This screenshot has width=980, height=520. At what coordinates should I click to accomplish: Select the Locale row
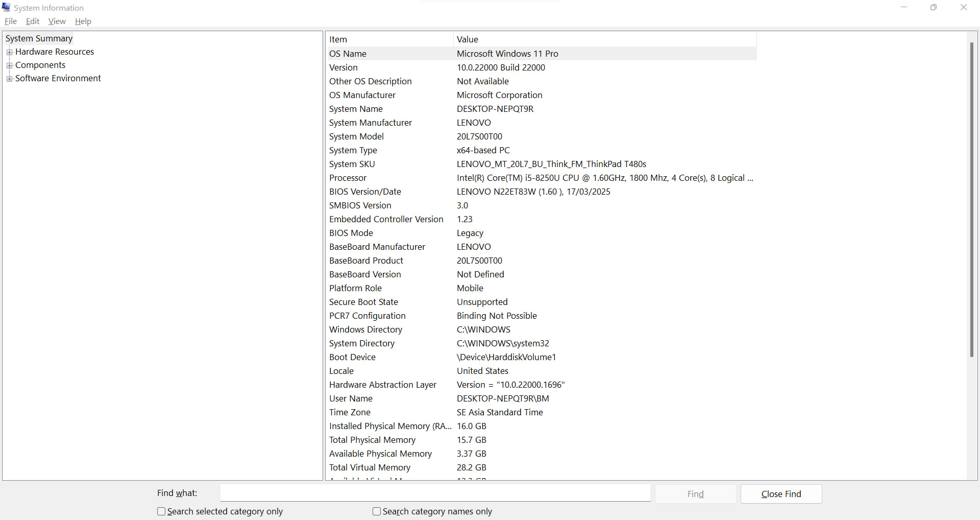click(x=542, y=371)
